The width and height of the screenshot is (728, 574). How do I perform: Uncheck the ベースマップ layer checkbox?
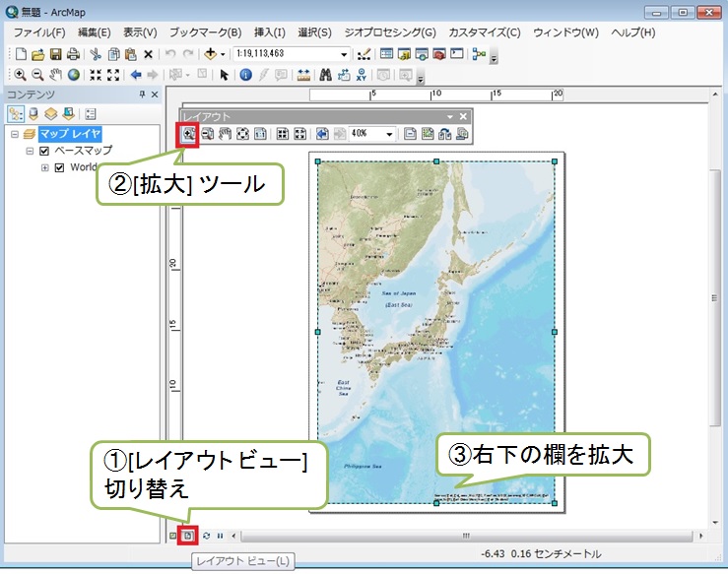(x=43, y=151)
